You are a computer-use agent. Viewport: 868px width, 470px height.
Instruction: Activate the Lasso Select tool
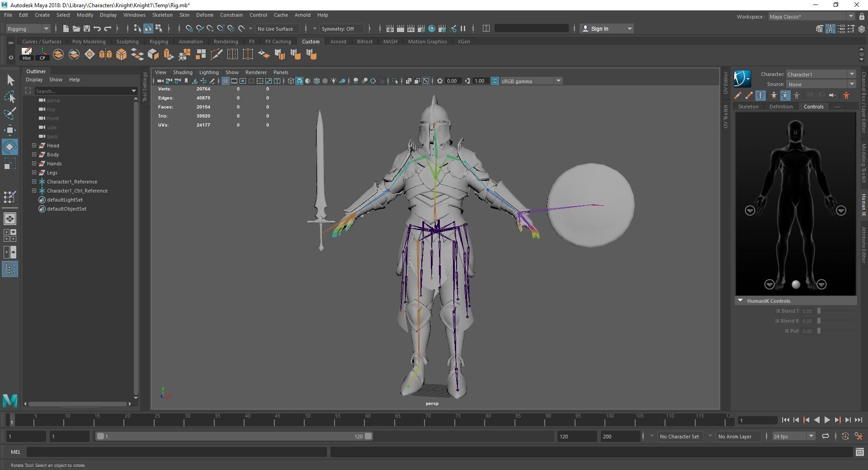pyautogui.click(x=10, y=97)
